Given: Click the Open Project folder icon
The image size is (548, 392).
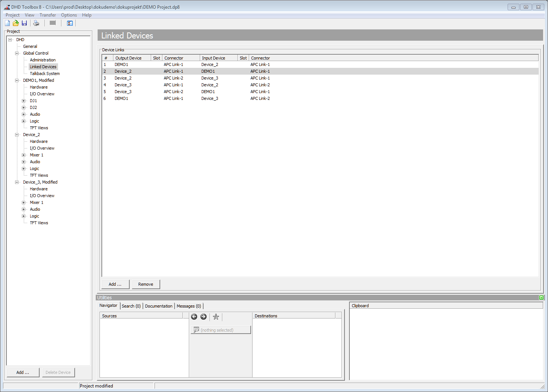Looking at the screenshot, I should tap(16, 23).
